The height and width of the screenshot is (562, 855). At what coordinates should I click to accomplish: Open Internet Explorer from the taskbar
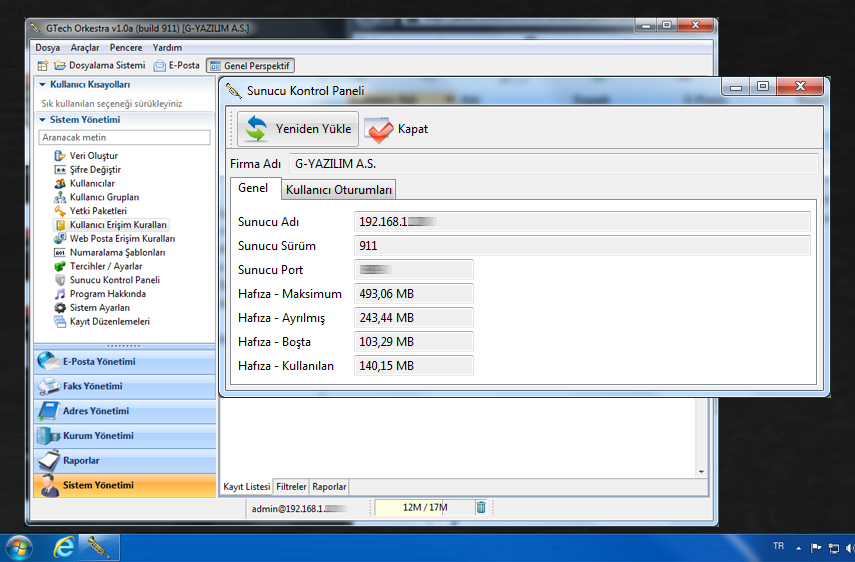[x=64, y=547]
